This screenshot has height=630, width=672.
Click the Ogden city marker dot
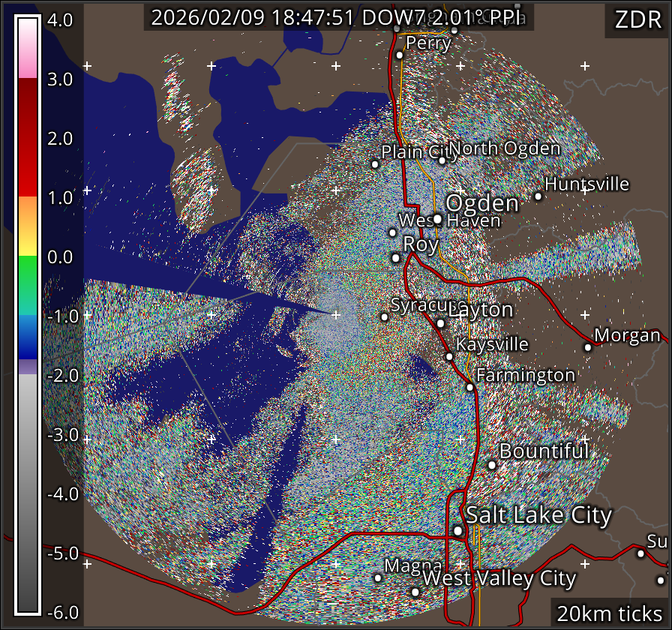coord(438,219)
